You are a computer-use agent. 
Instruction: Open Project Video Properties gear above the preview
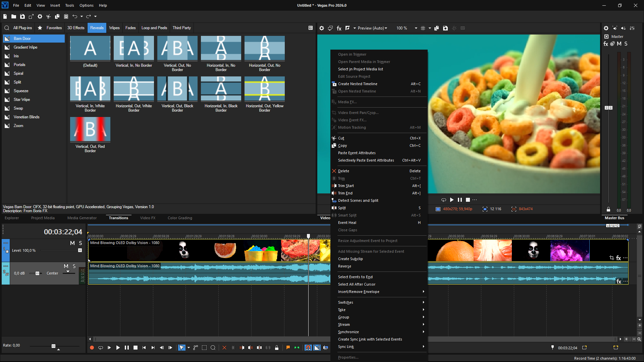click(x=322, y=28)
